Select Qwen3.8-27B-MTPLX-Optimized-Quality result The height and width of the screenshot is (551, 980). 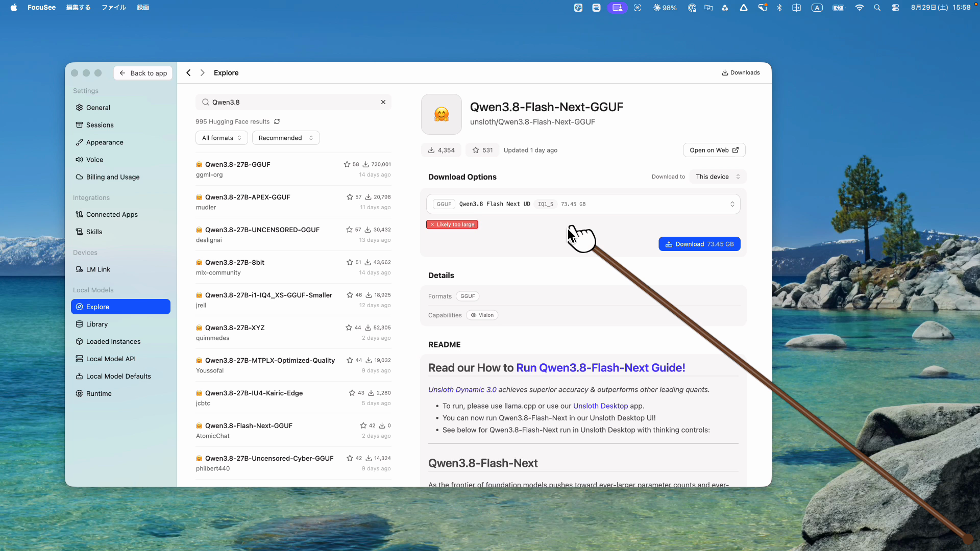[x=293, y=365]
